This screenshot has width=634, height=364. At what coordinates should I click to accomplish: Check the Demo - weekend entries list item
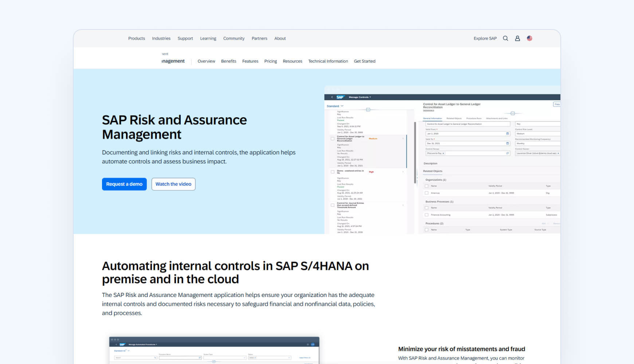(332, 172)
